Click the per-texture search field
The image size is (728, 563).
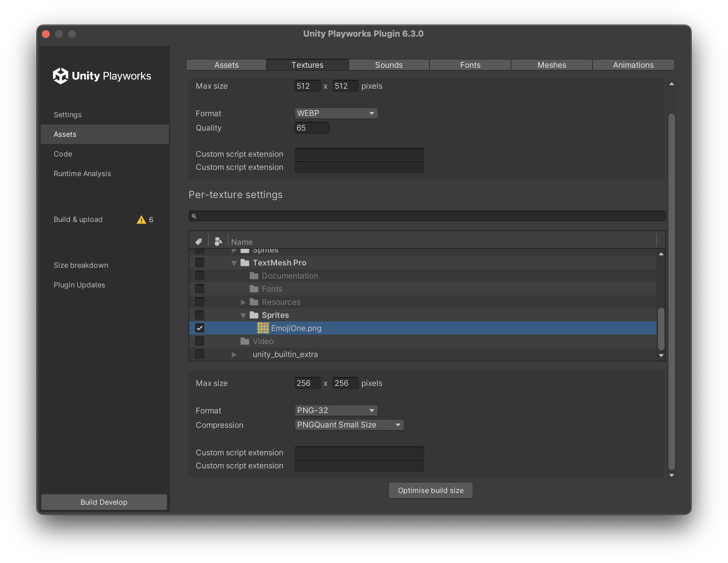pos(427,216)
